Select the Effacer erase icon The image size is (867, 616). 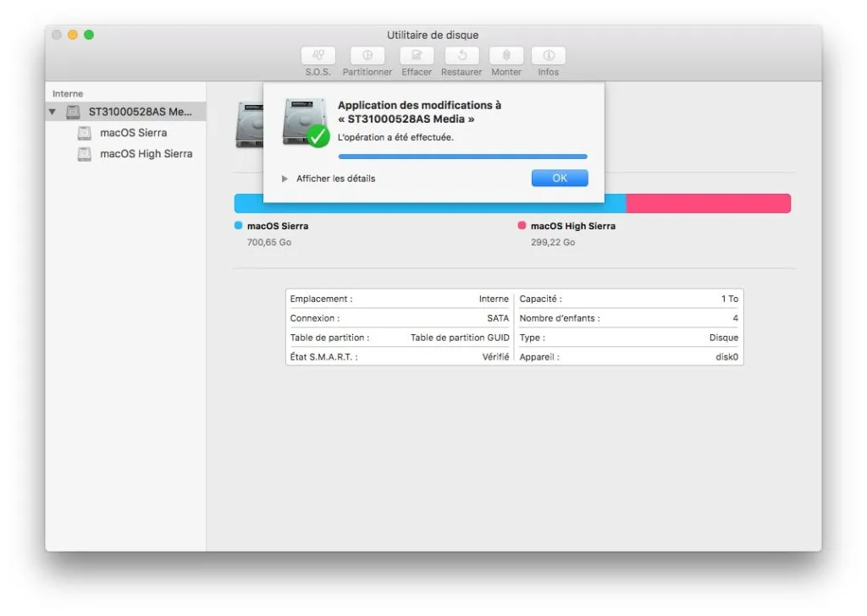[417, 55]
